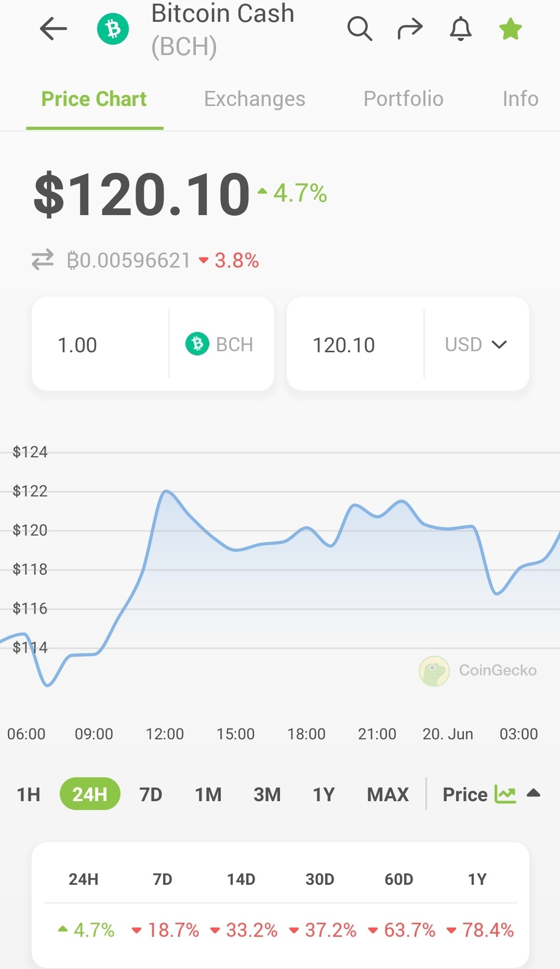Viewport: 560px width, 969px height.
Task: Tap the BCH coin icon in the converter
Action: point(197,344)
